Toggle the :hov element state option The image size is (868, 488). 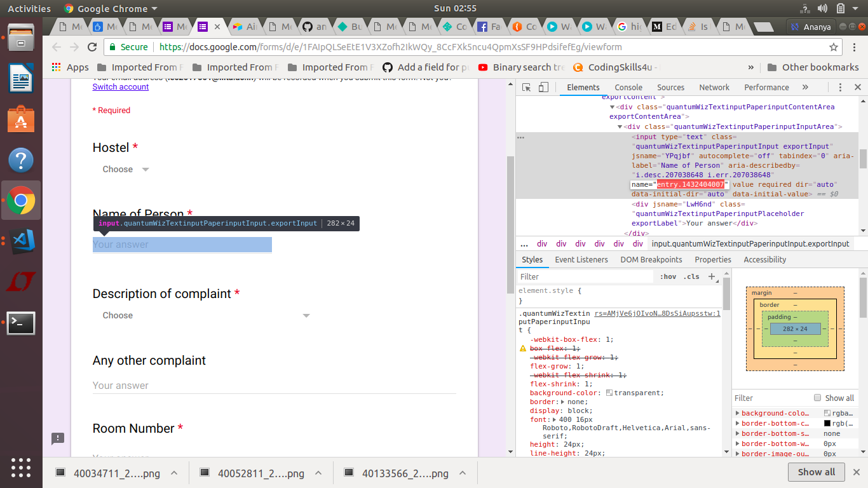(668, 276)
